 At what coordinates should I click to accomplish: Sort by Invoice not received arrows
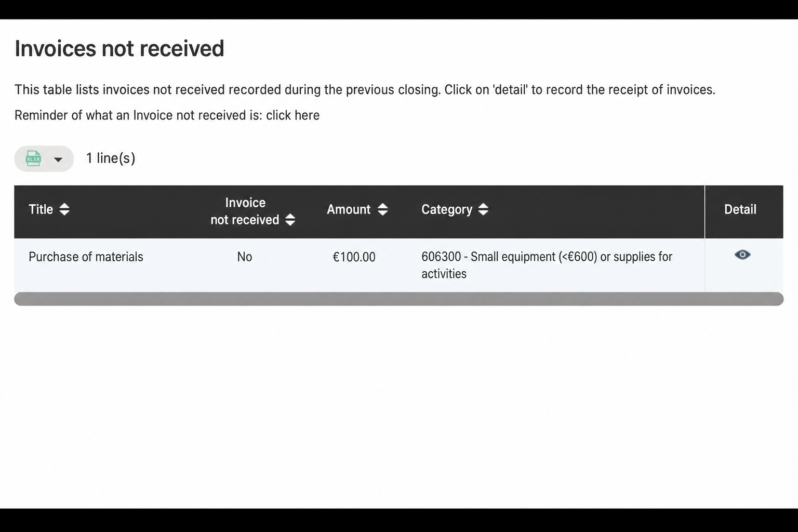[x=290, y=220]
